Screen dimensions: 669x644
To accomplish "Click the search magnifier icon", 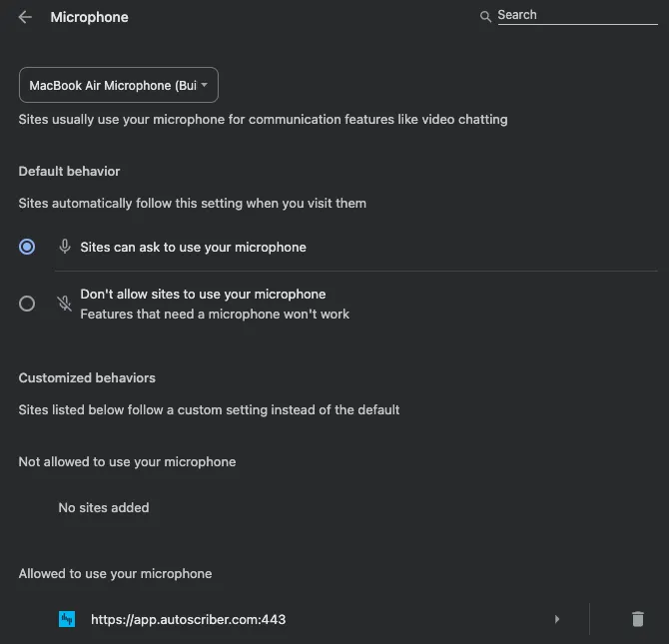I will (485, 17).
